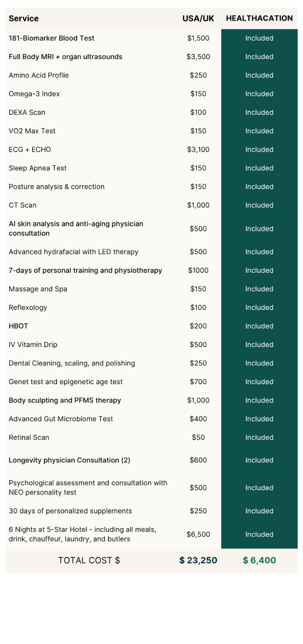Click Longevity physician Consultation (2)
This screenshot has height=644, width=303.
[69, 460]
